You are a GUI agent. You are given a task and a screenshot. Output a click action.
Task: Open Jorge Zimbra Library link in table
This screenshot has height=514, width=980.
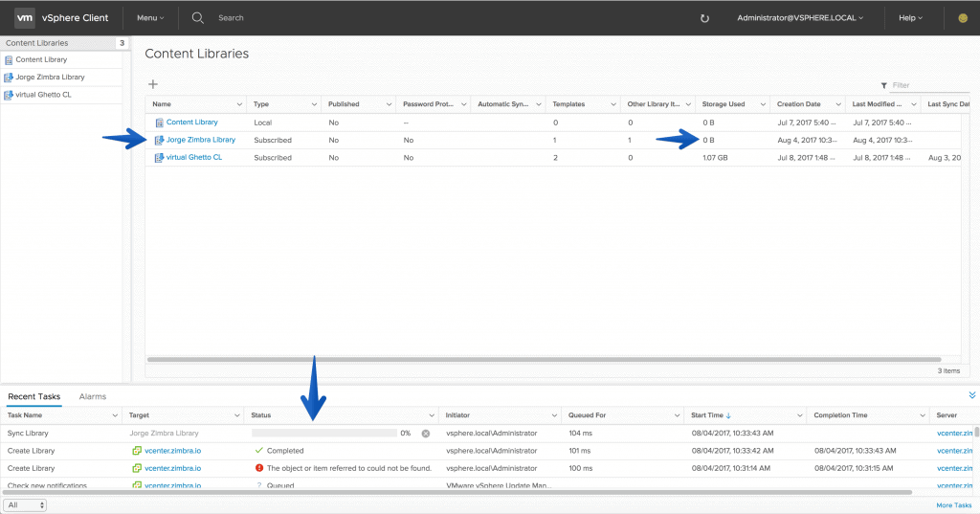click(x=201, y=140)
